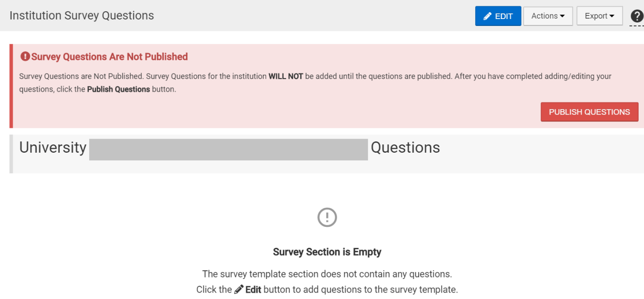Click the gray redacted box in the University heading
The width and height of the screenshot is (644, 299).
tap(229, 149)
